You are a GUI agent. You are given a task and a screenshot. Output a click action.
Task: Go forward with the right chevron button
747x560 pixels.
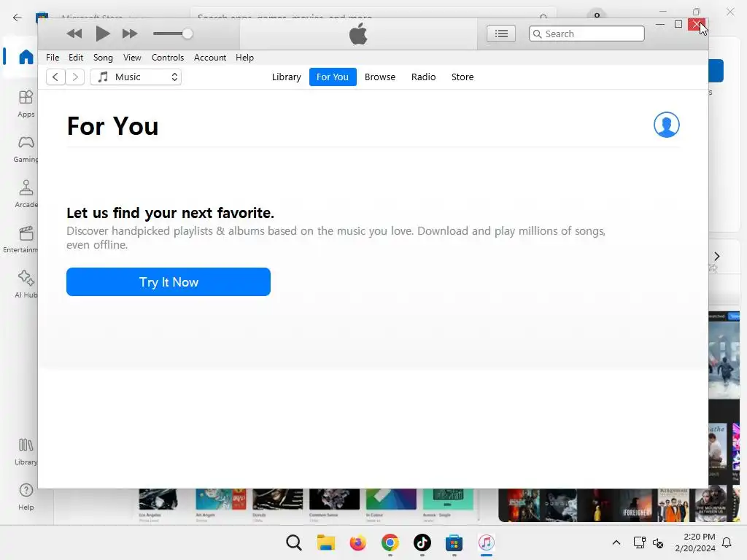tap(75, 77)
